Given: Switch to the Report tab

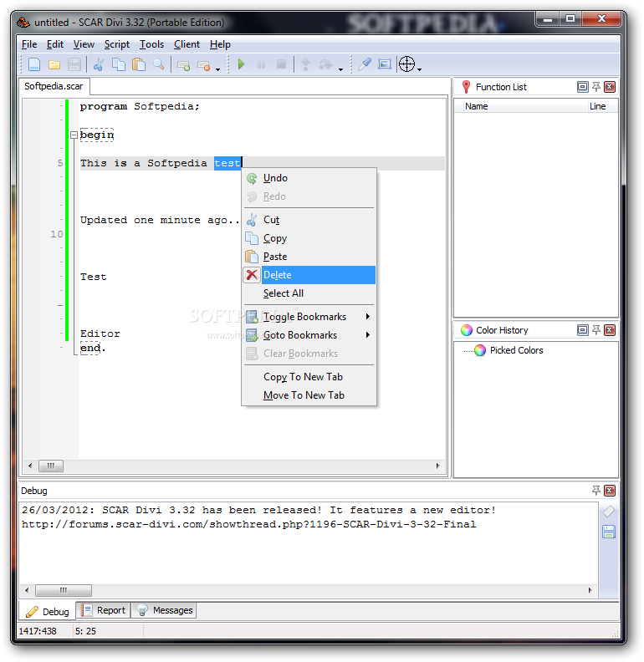Looking at the screenshot, I should click(104, 610).
